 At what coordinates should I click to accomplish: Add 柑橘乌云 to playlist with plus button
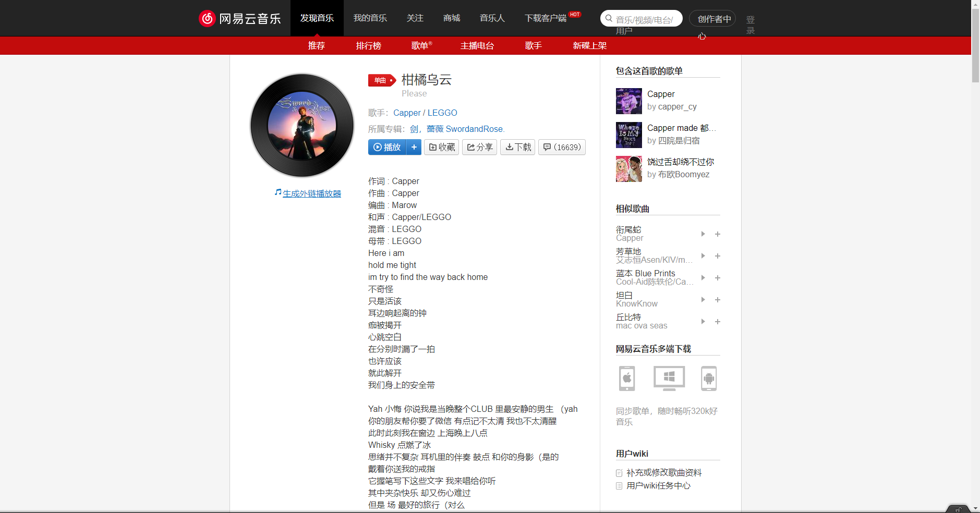coord(414,147)
